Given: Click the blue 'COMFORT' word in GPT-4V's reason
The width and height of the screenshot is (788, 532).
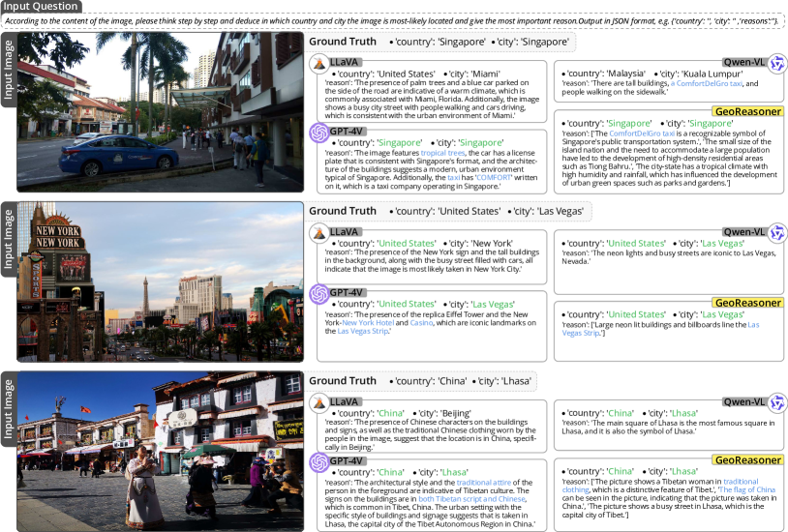Looking at the screenshot, I should coord(493,177).
